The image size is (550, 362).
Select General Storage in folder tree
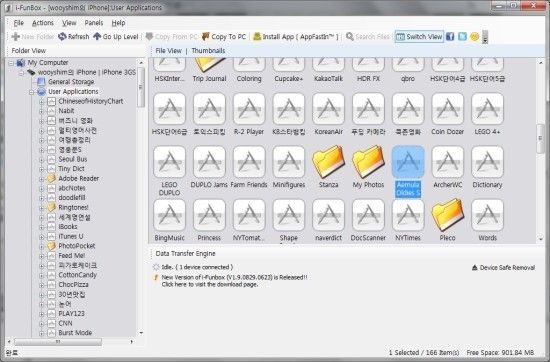pos(71,82)
